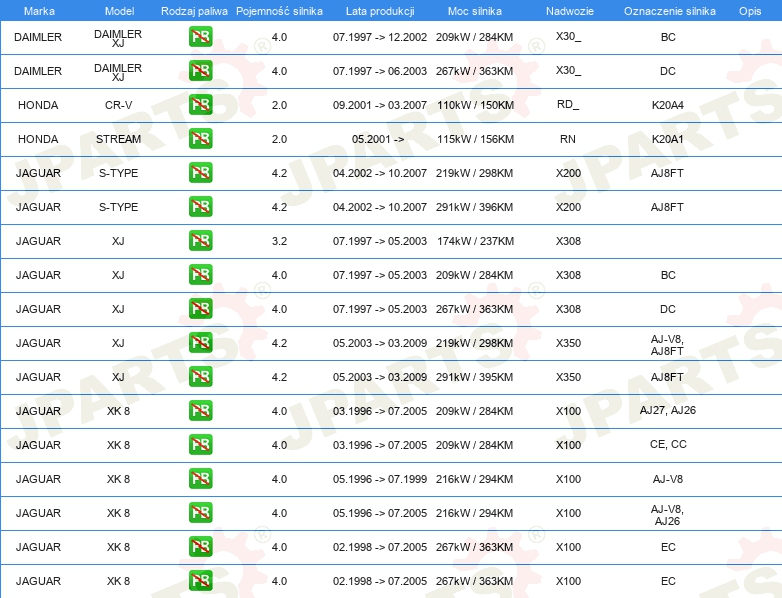
Task: Click the fuel icon in DAIMLER XJ 209kW row
Action: 200,37
